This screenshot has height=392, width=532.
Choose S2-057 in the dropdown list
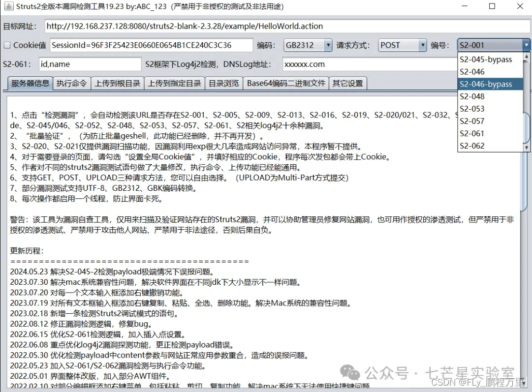pos(490,121)
